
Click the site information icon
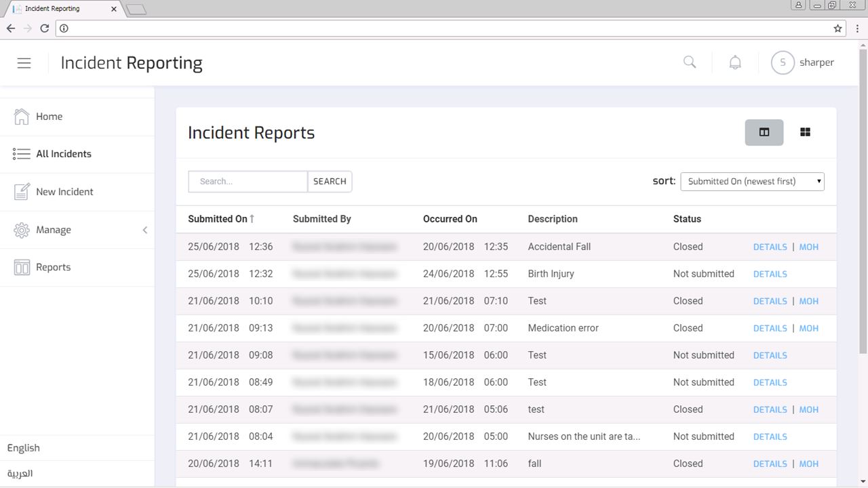pos(64,28)
